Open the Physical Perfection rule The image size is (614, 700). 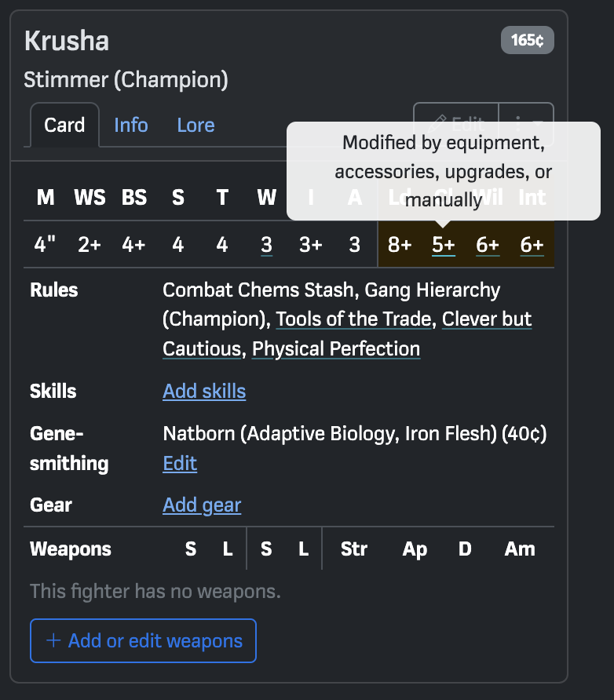[x=335, y=348]
